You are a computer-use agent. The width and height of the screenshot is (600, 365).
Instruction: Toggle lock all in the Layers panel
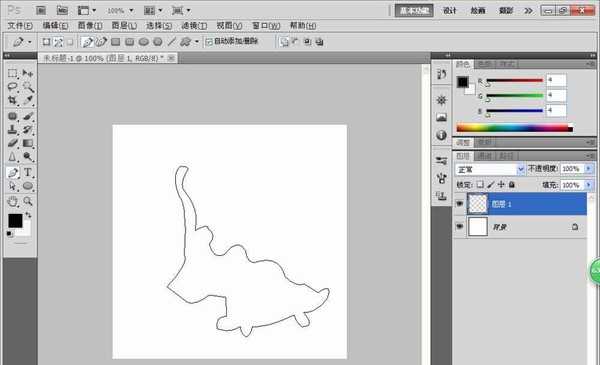(x=512, y=184)
